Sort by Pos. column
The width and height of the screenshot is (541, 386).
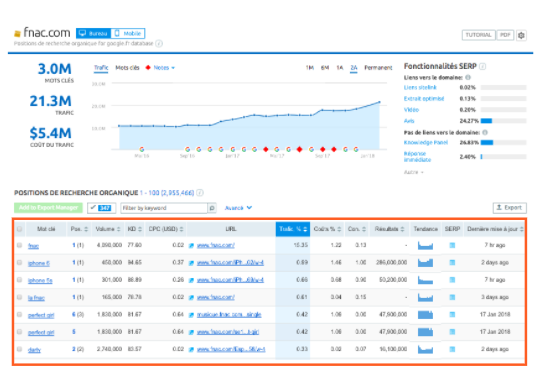coord(79,229)
